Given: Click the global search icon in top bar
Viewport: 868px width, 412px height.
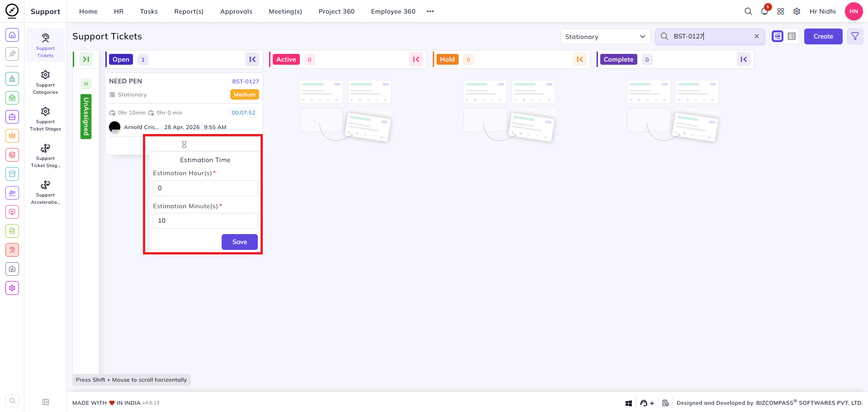Looking at the screenshot, I should click(748, 11).
